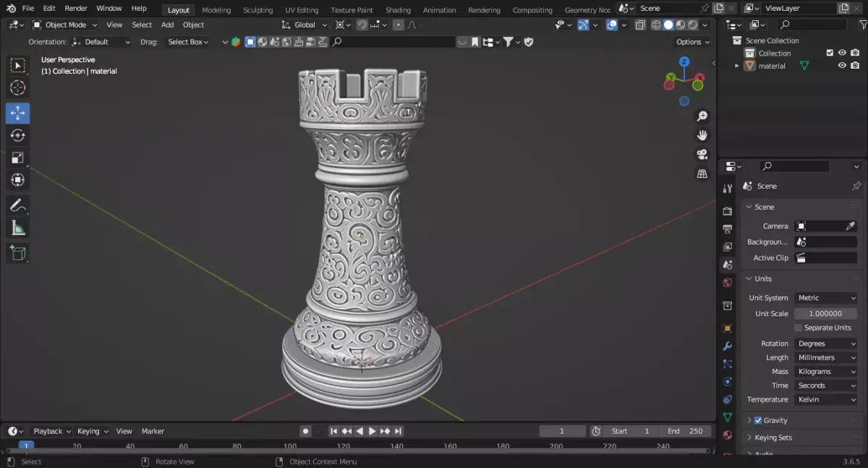This screenshot has height=468, width=868.
Task: Open Mass Kilograms dropdown
Action: 825,371
